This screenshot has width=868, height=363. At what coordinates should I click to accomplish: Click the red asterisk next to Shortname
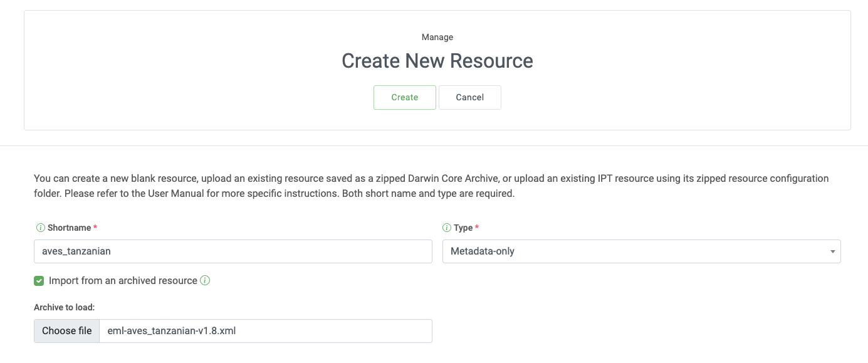tap(95, 228)
